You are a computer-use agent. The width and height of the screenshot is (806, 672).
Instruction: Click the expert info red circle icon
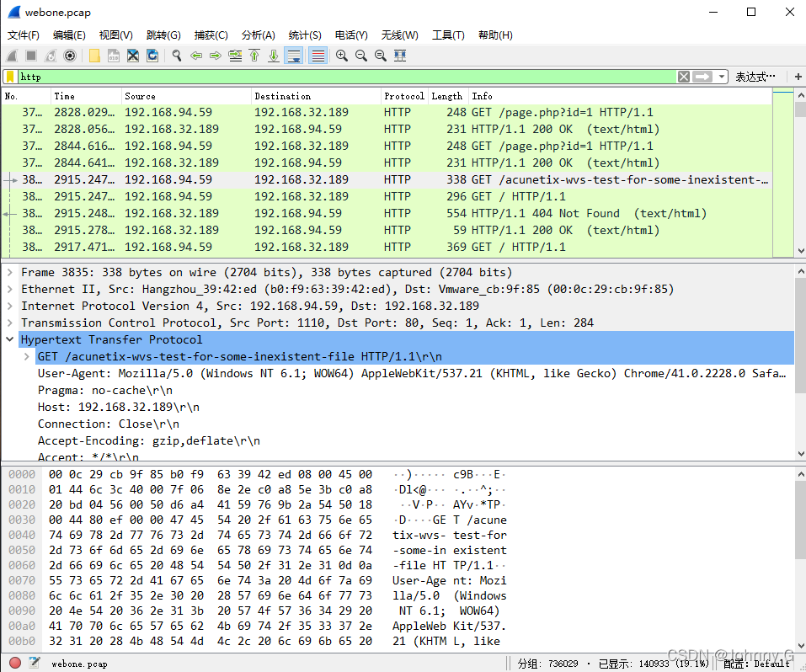15,664
